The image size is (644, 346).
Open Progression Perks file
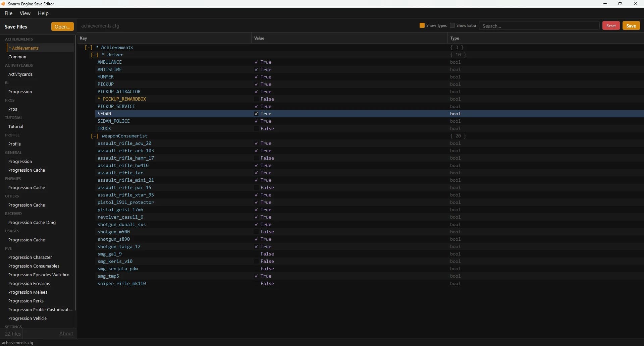coord(40,301)
